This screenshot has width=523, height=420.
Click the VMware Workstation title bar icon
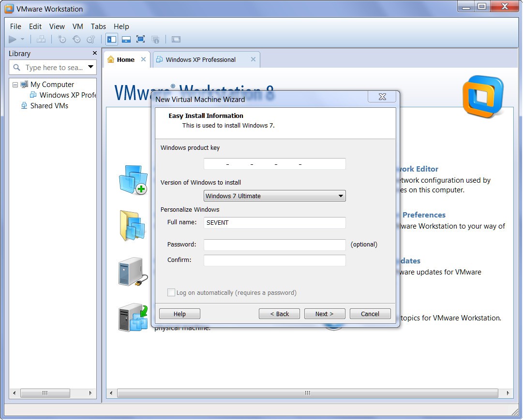[x=9, y=9]
